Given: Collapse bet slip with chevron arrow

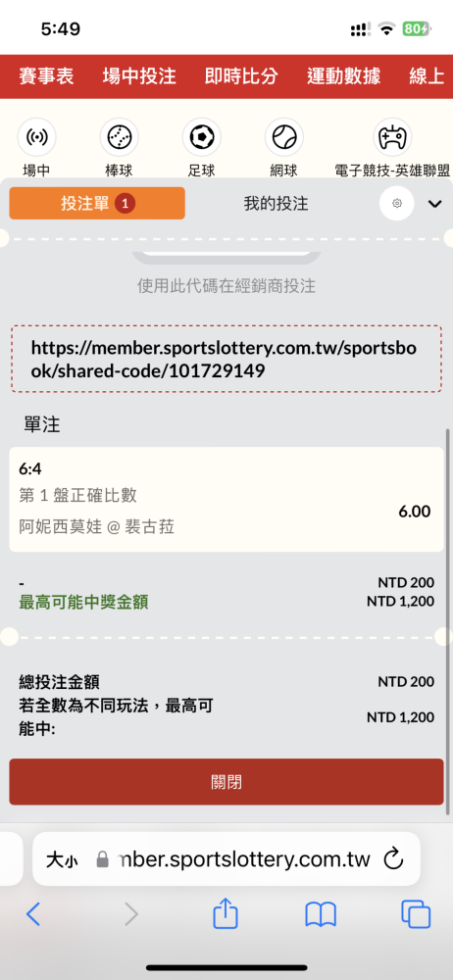Looking at the screenshot, I should pos(434,204).
